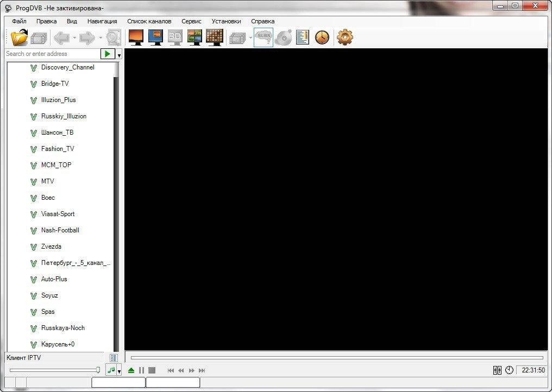
Task: Click the channel list vertical scrollbar
Action: tap(116, 207)
